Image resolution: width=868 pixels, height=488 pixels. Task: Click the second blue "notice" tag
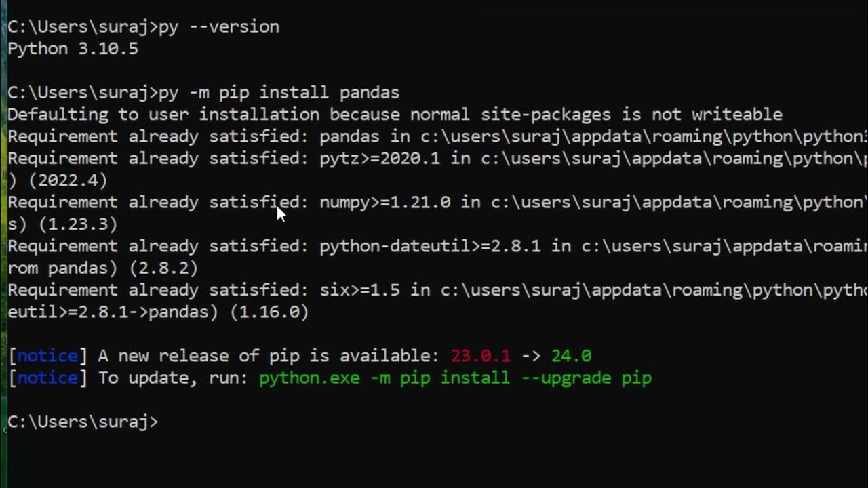47,378
